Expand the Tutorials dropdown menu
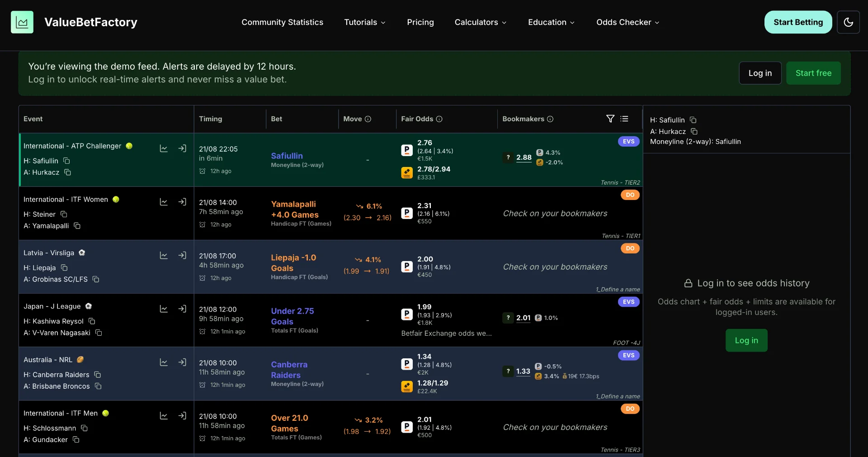The height and width of the screenshot is (457, 868). [365, 22]
